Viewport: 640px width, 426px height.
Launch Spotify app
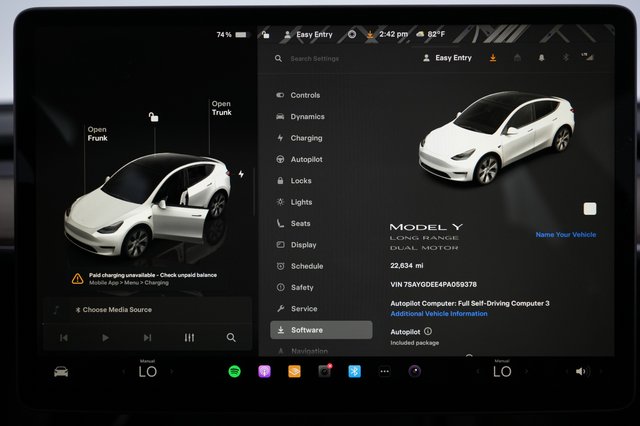[x=234, y=371]
